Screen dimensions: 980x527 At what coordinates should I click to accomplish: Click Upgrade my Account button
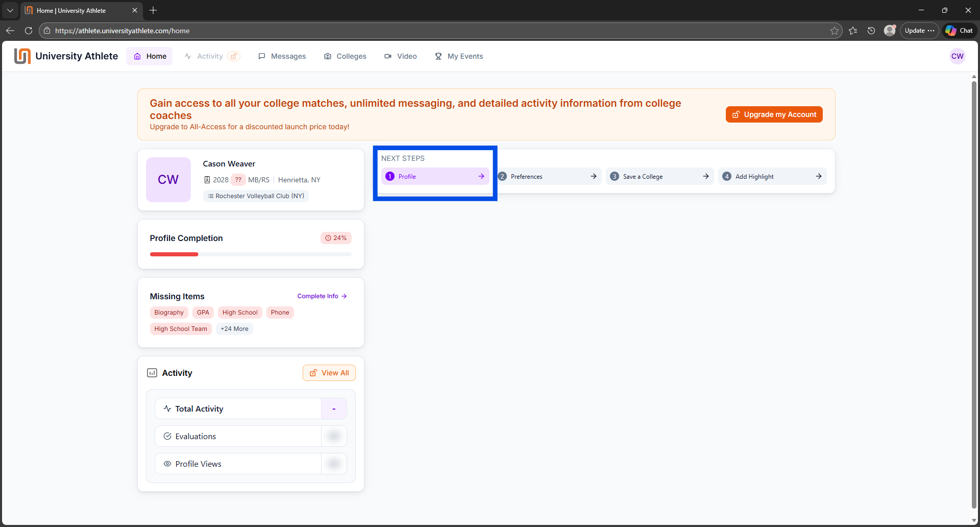(x=774, y=114)
